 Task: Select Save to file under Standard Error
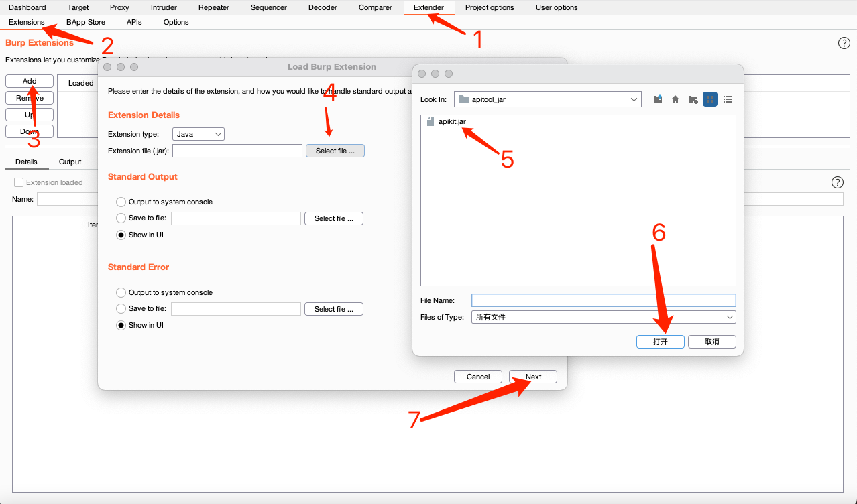[121, 308]
